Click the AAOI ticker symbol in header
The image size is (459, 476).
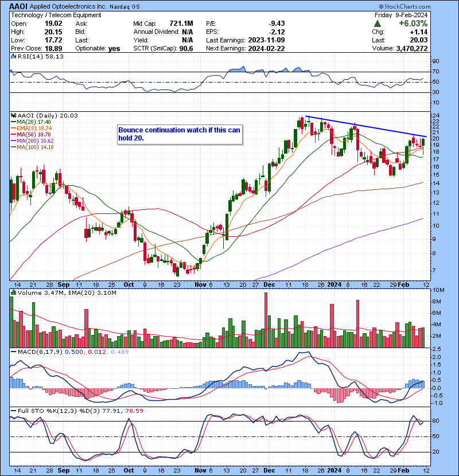pos(19,6)
